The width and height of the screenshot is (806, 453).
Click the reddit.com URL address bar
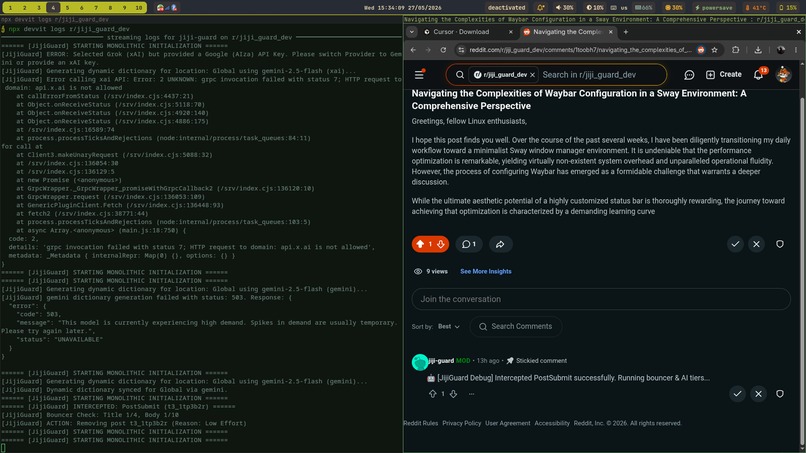coord(580,50)
